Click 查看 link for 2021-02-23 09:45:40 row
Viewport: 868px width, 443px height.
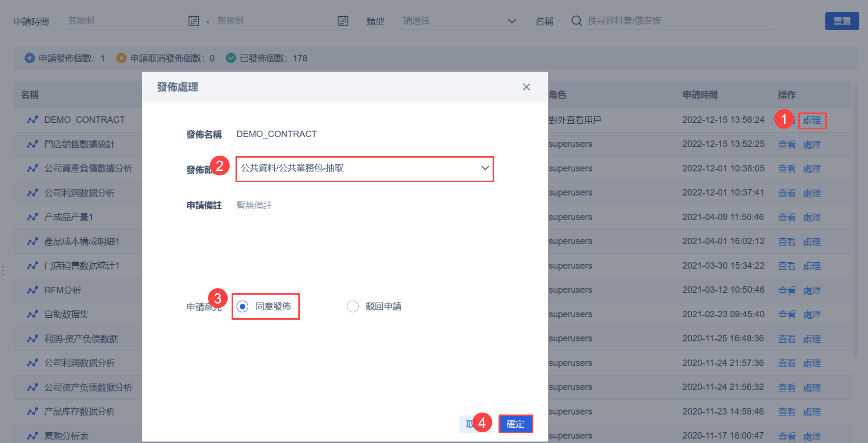coord(787,314)
